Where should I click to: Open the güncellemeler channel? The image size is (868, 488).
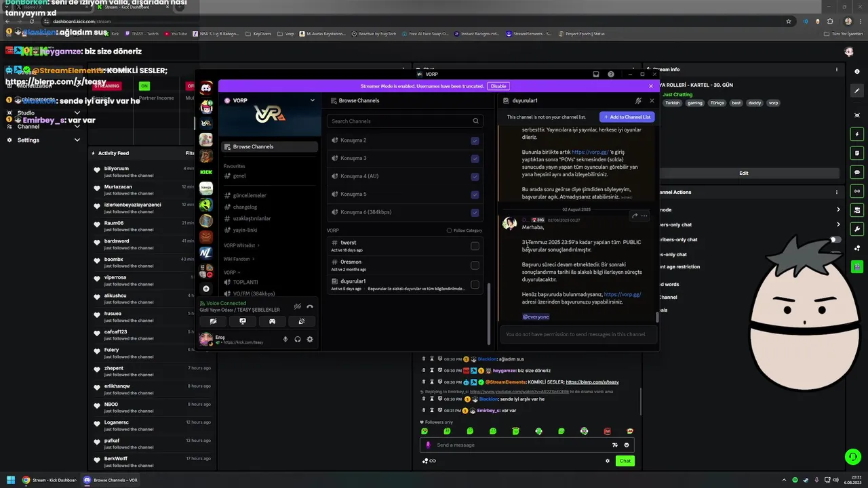[271, 195]
